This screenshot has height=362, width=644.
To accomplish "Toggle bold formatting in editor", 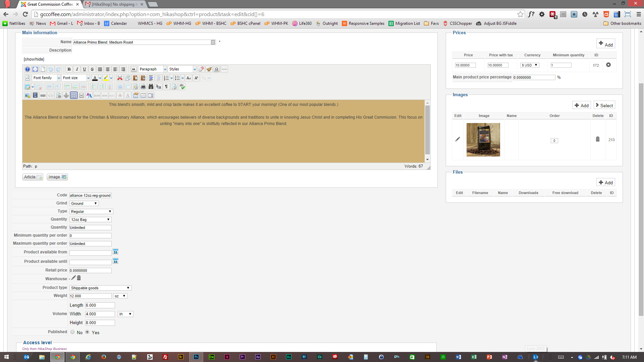I will 69,69.
